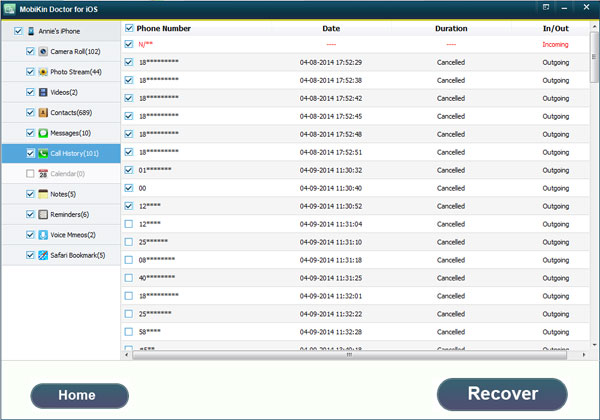The height and width of the screenshot is (420, 600).
Task: Uncheck the Reminders category checkbox
Action: [x=30, y=215]
